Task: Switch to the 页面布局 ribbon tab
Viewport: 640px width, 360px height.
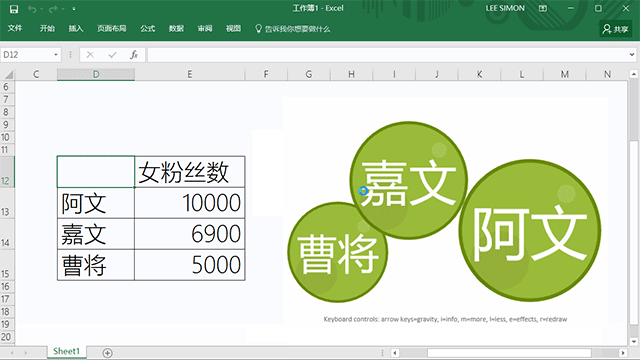Action: 112,28
